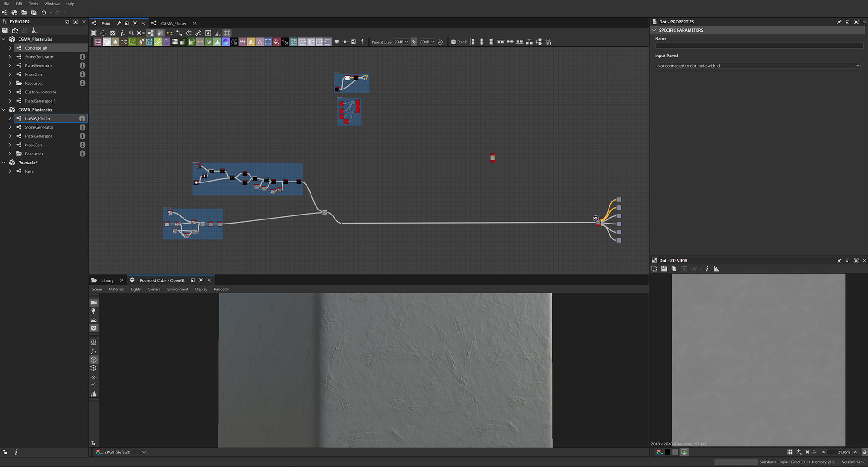868x467 pixels.
Task: Open the 3D view Materials menu
Action: 116,290
